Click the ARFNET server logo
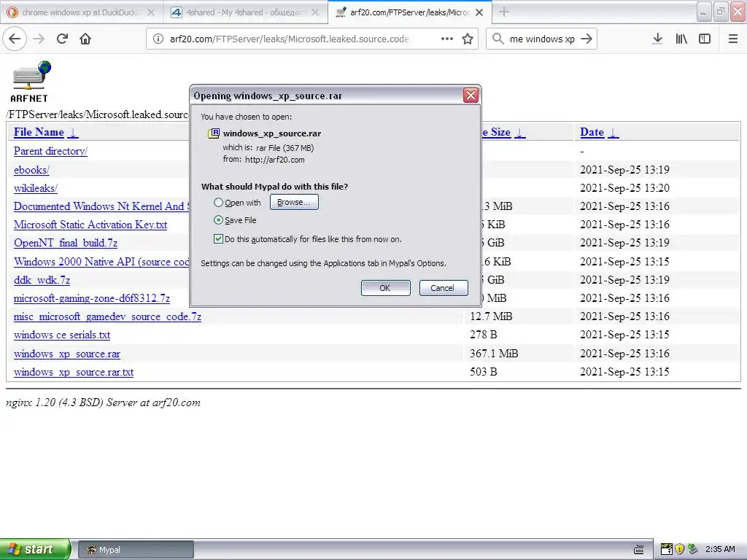The width and height of the screenshot is (747, 560). [x=29, y=82]
